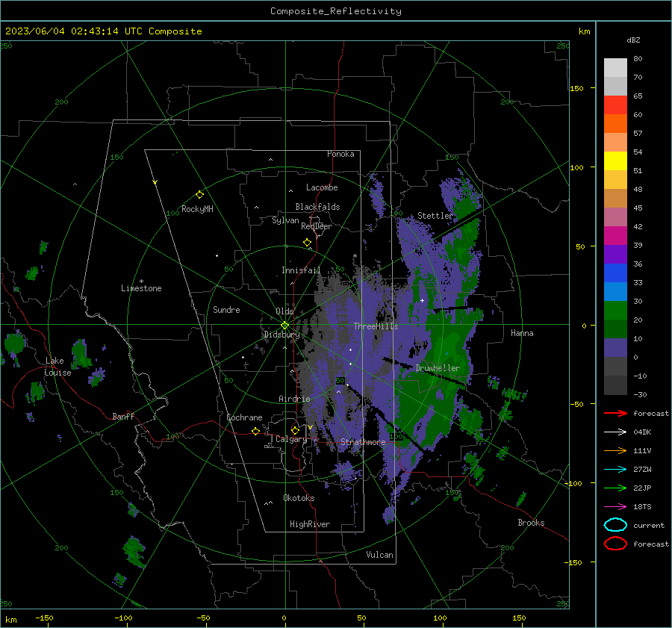672x628 pixels.
Task: Click the white 04DK arrow in legend
Action: click(x=615, y=432)
